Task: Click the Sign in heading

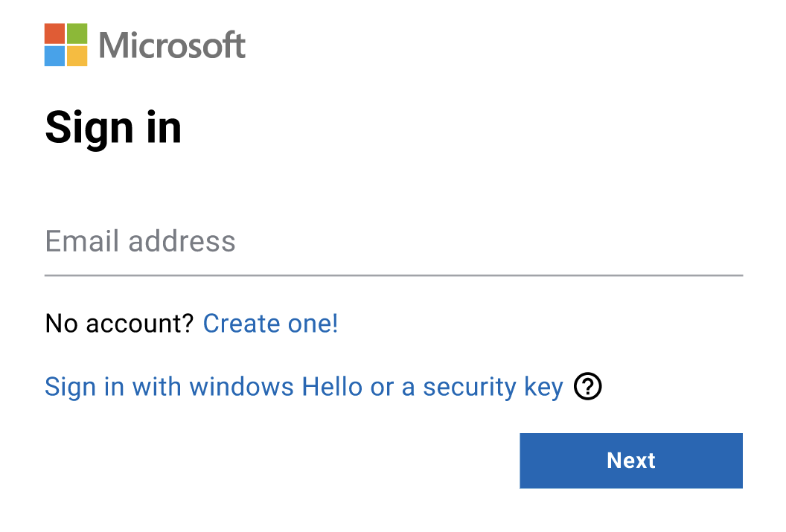Action: tap(113, 129)
